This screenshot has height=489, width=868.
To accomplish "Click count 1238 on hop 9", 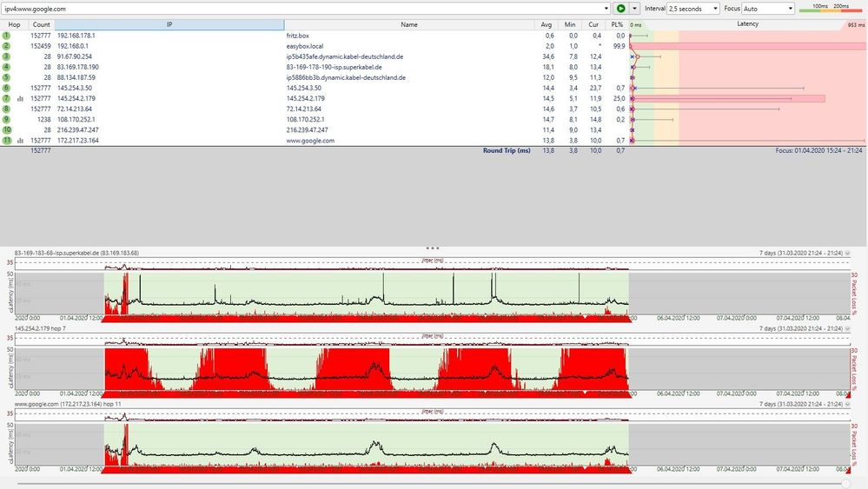I will (43, 120).
